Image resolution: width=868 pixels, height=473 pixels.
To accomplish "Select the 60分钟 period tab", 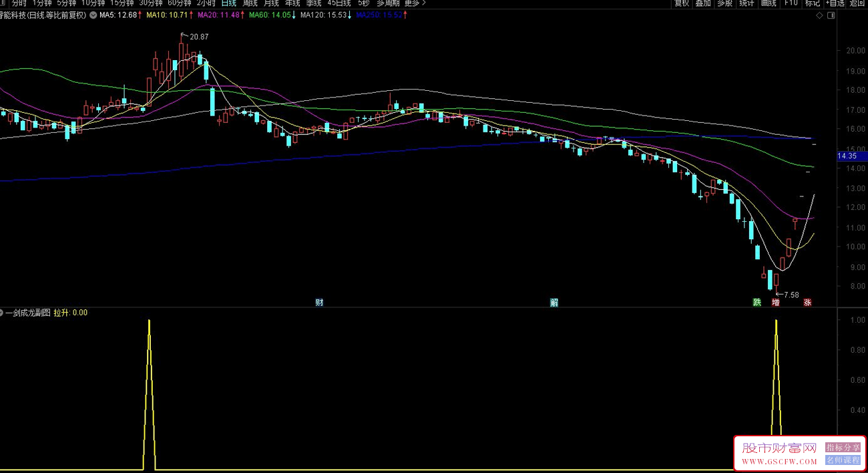I will (x=180, y=3).
